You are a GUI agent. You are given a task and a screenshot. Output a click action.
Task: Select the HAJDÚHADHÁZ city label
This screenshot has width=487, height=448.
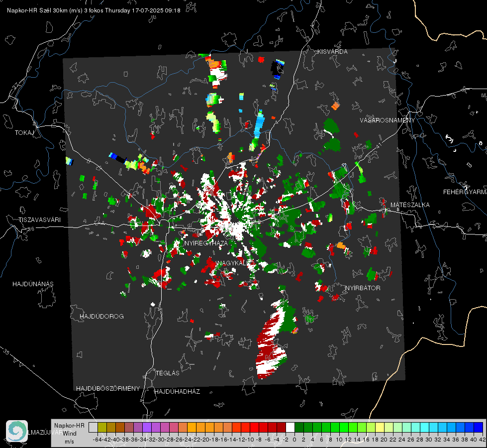click(x=177, y=392)
